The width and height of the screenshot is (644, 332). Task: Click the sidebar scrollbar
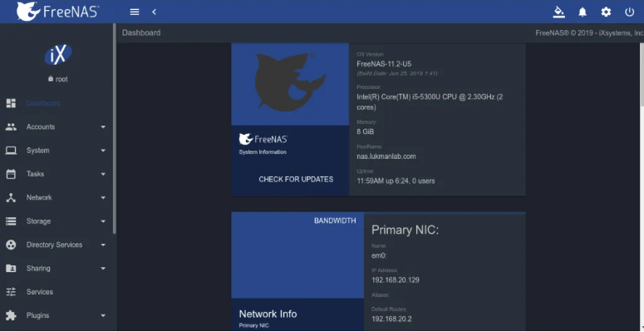pyautogui.click(x=115, y=128)
